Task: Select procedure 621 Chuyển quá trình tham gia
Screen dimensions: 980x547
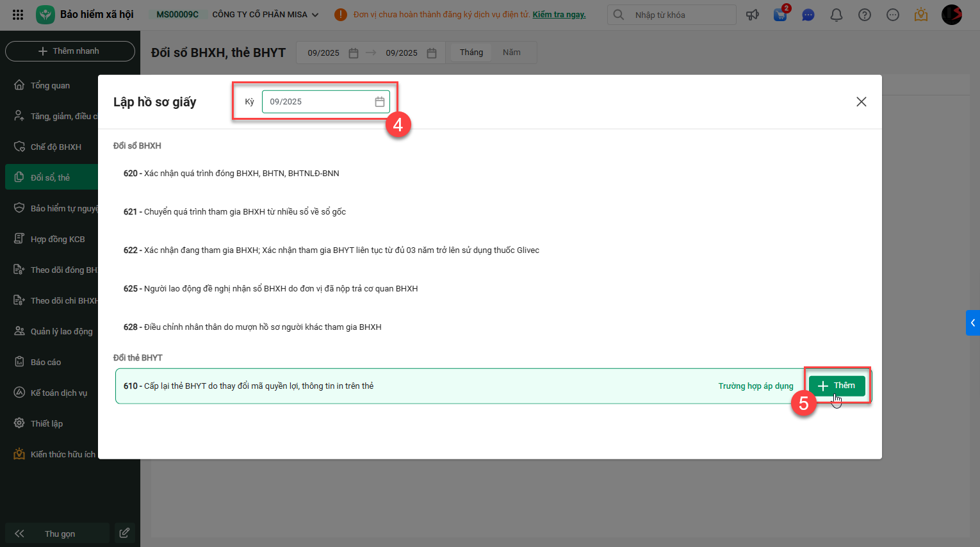Action: (x=492, y=212)
